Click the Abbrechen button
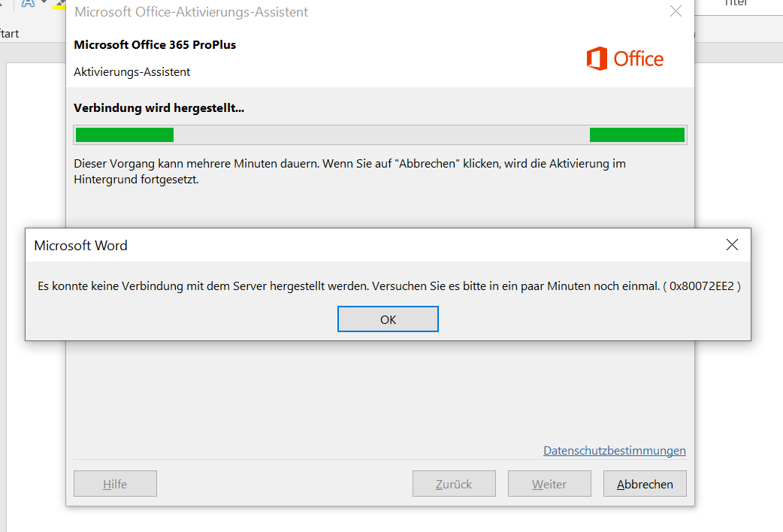The height and width of the screenshot is (532, 783). point(645,484)
